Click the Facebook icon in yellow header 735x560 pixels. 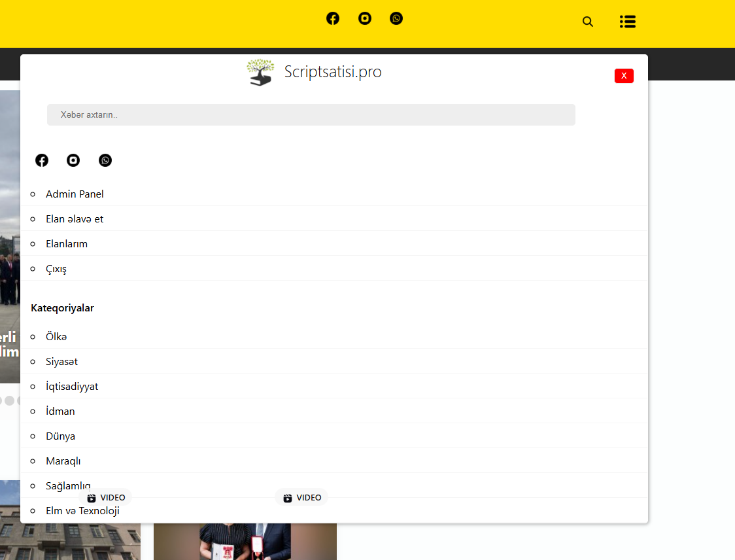pos(333,18)
